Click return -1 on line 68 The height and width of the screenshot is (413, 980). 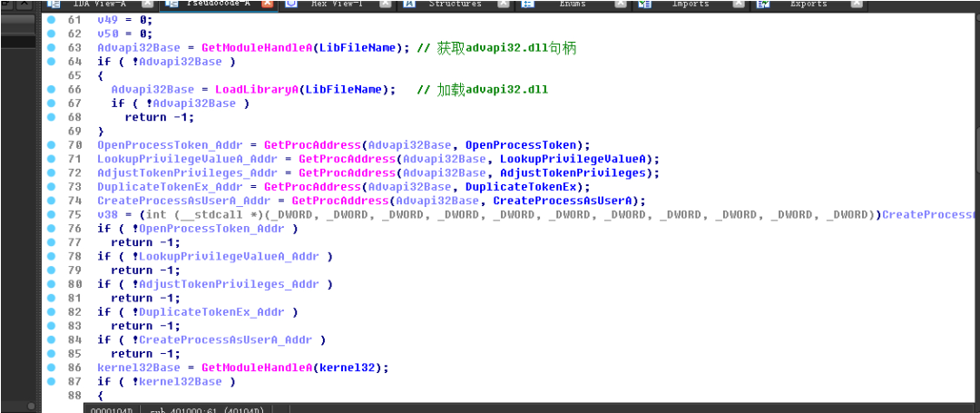click(x=160, y=117)
